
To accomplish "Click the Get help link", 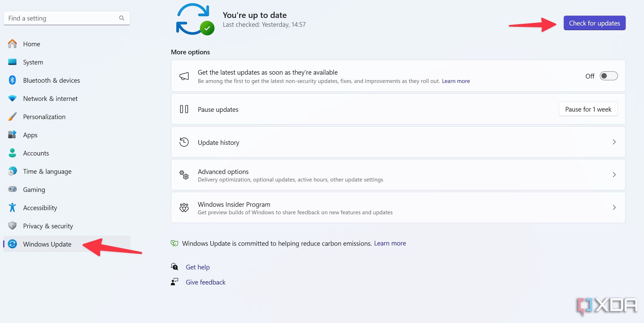I will (x=198, y=267).
